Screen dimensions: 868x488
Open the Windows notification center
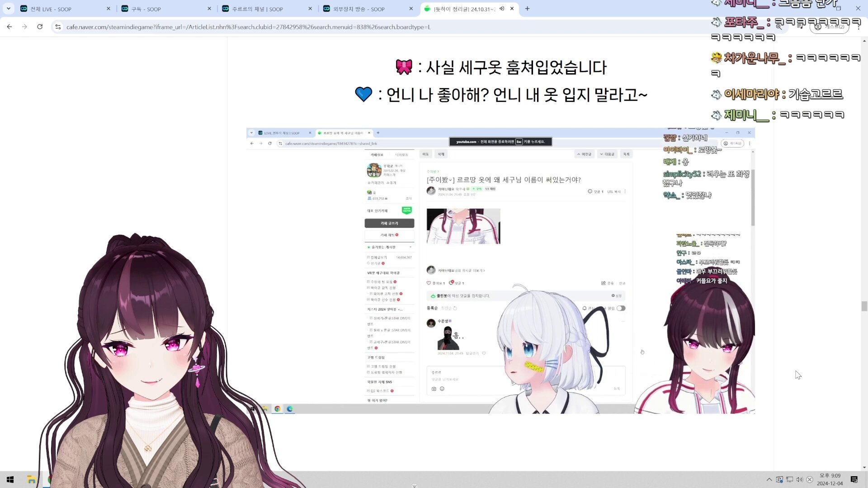[854, 479]
